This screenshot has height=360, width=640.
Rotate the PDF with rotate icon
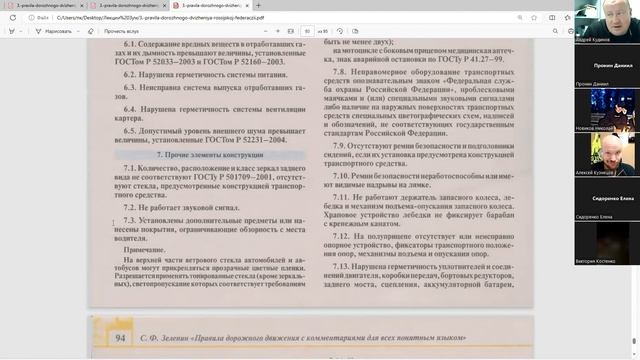pos(340,31)
